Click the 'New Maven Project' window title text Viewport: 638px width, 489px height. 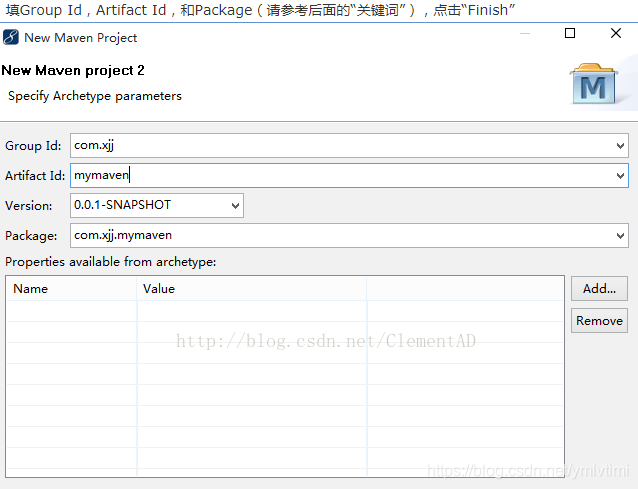pyautogui.click(x=81, y=38)
